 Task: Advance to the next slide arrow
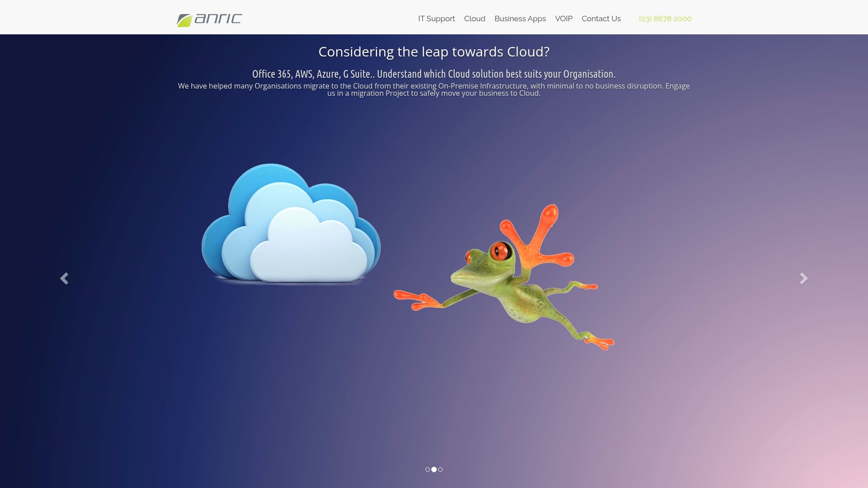coord(803,278)
